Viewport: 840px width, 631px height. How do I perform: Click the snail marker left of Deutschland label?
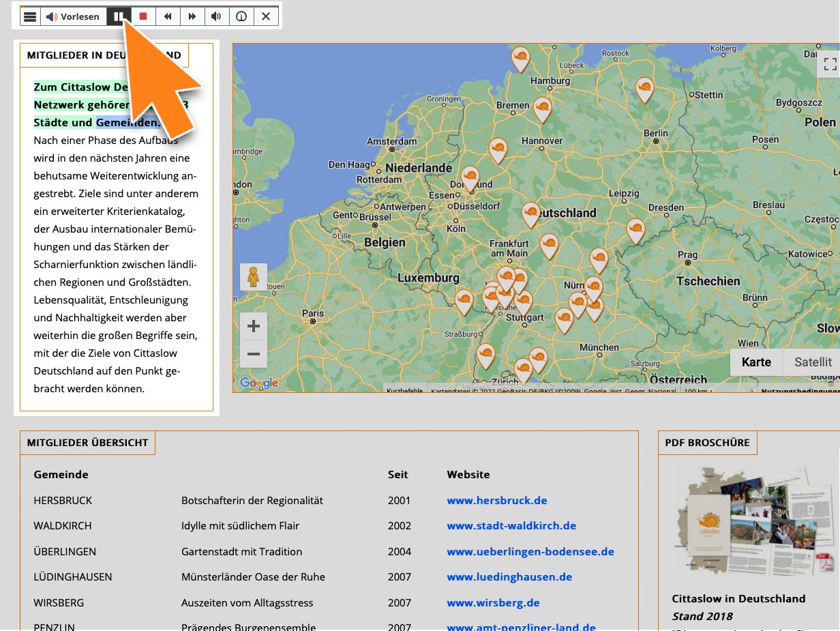(531, 215)
